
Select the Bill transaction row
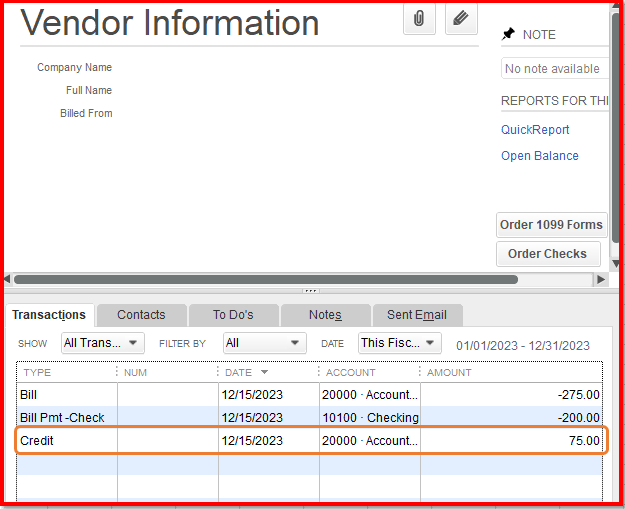309,395
